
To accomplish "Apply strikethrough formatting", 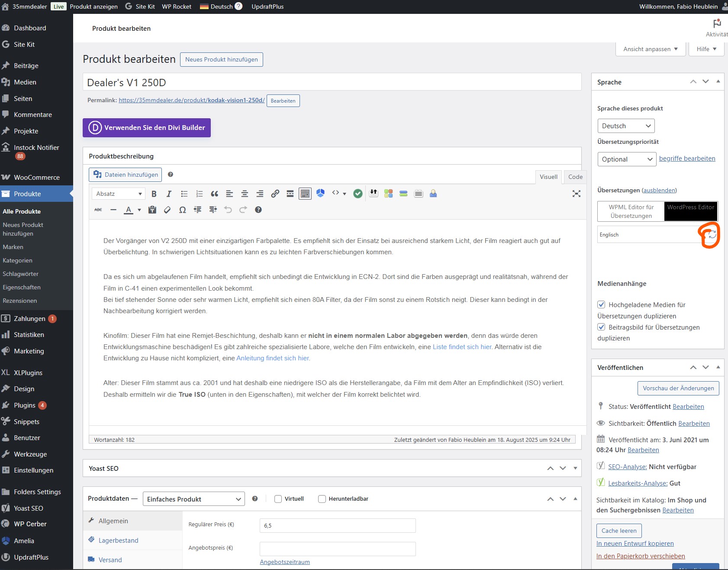I will click(98, 210).
